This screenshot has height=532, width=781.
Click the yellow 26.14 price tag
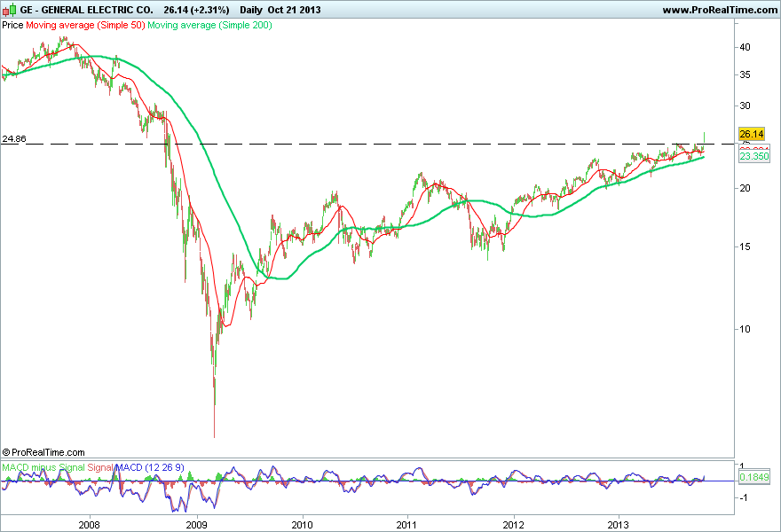752,134
